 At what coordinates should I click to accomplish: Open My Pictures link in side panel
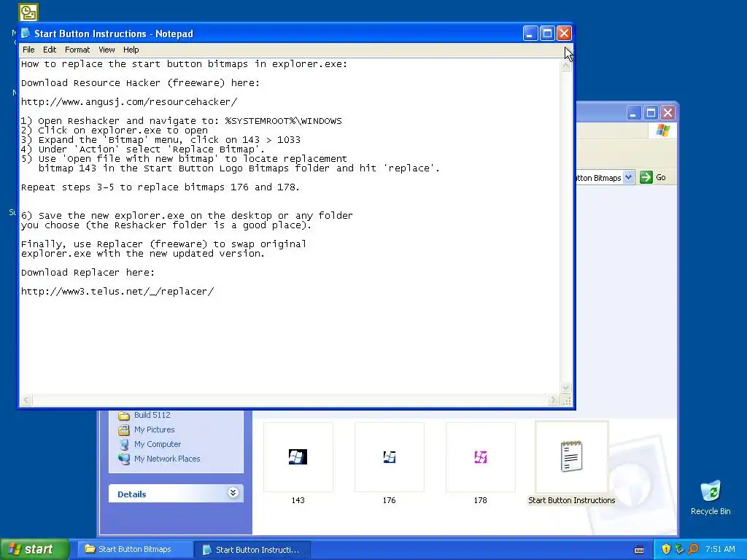tap(155, 429)
